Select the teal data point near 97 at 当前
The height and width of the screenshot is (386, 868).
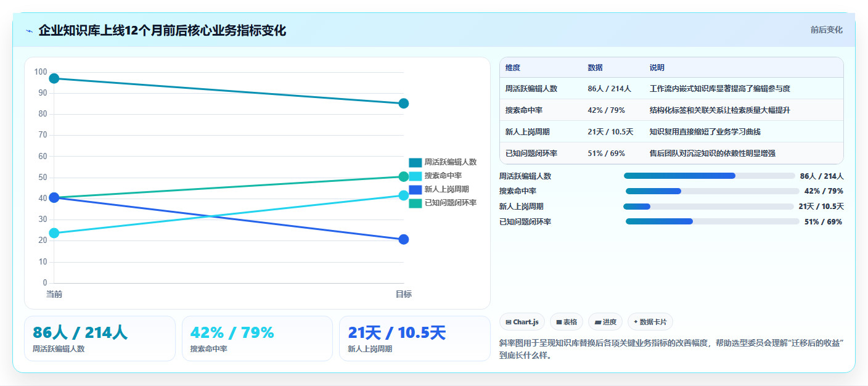[x=54, y=78]
